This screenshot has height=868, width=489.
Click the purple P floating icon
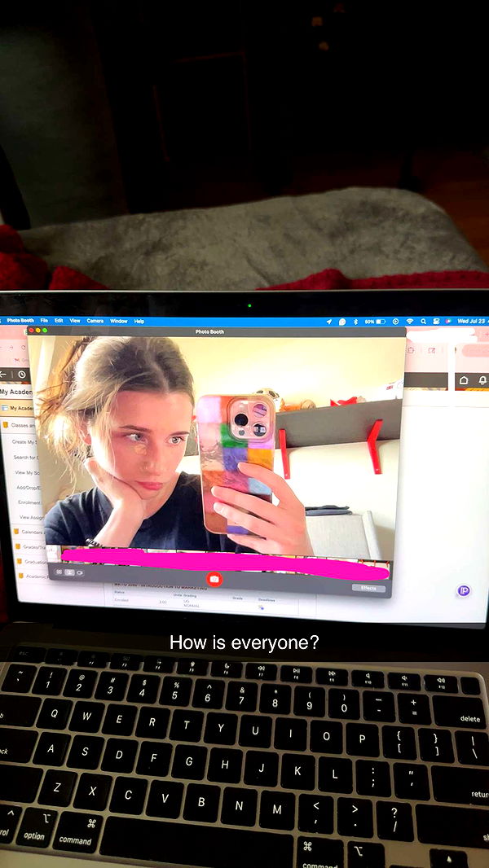pyautogui.click(x=464, y=590)
